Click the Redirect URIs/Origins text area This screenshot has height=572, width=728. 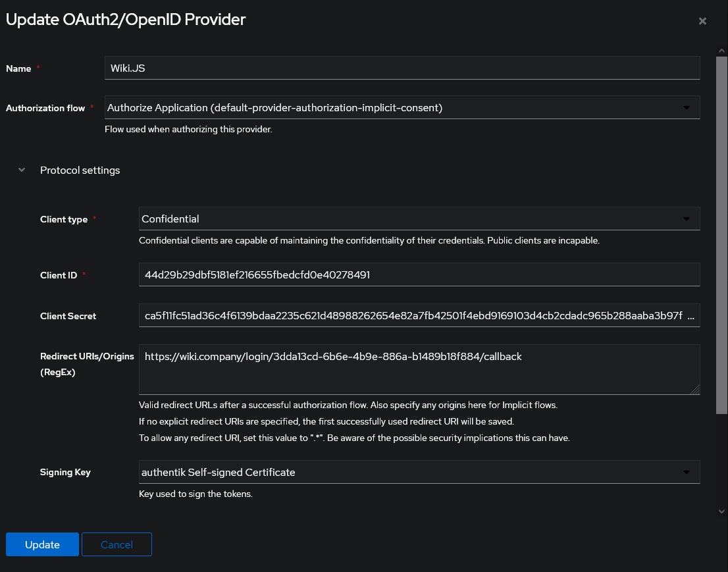coord(419,369)
